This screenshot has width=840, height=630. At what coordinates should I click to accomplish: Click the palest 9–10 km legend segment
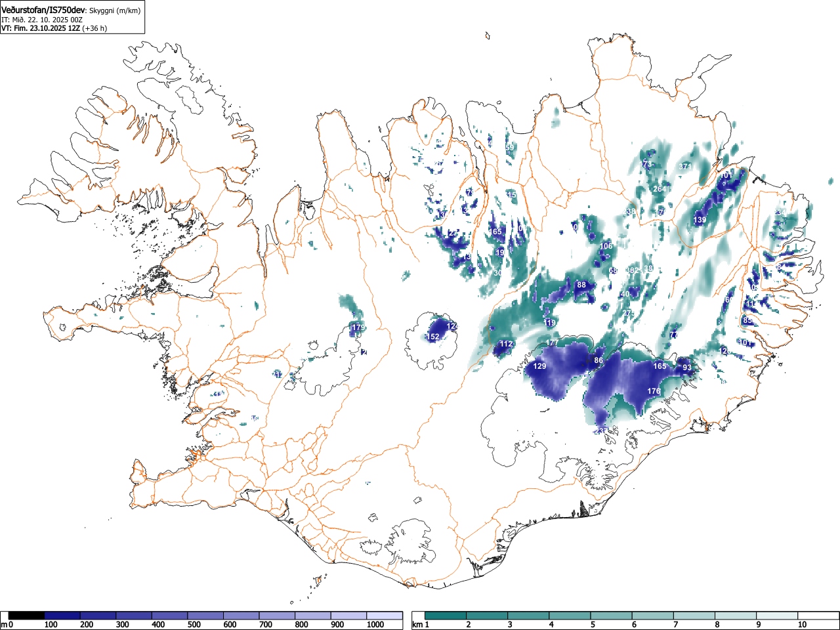776,616
